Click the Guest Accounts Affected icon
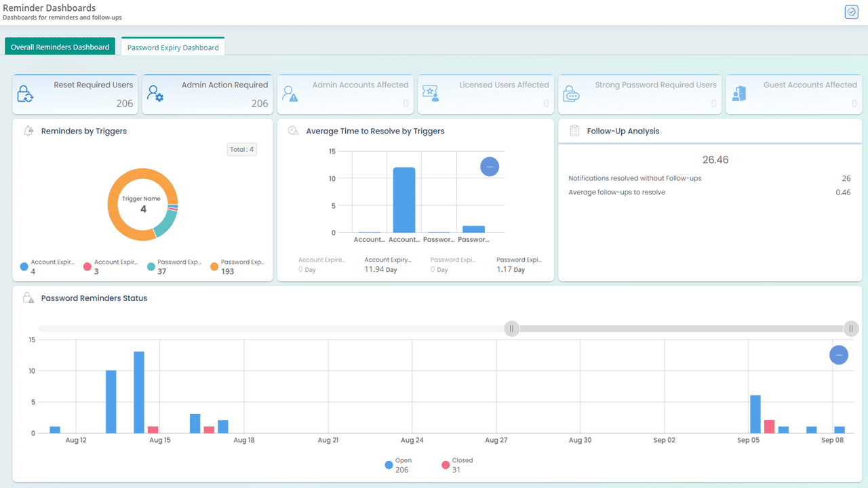 tap(738, 94)
